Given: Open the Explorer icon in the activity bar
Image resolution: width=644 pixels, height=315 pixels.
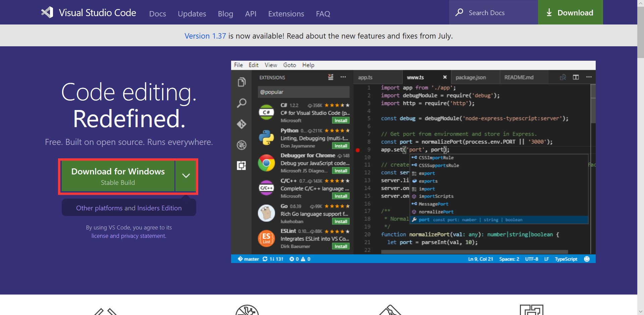Looking at the screenshot, I should coord(242,82).
